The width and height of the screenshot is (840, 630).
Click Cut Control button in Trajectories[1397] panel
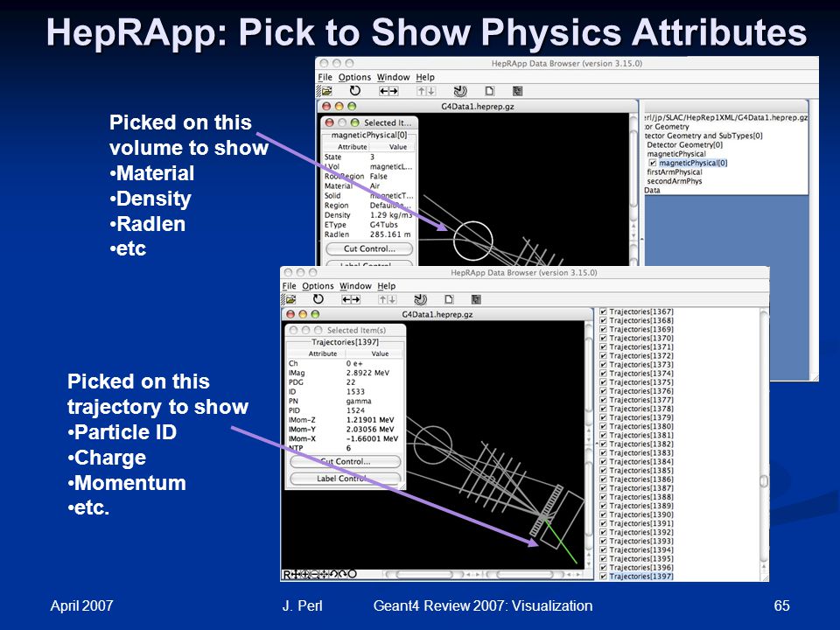[345, 461]
